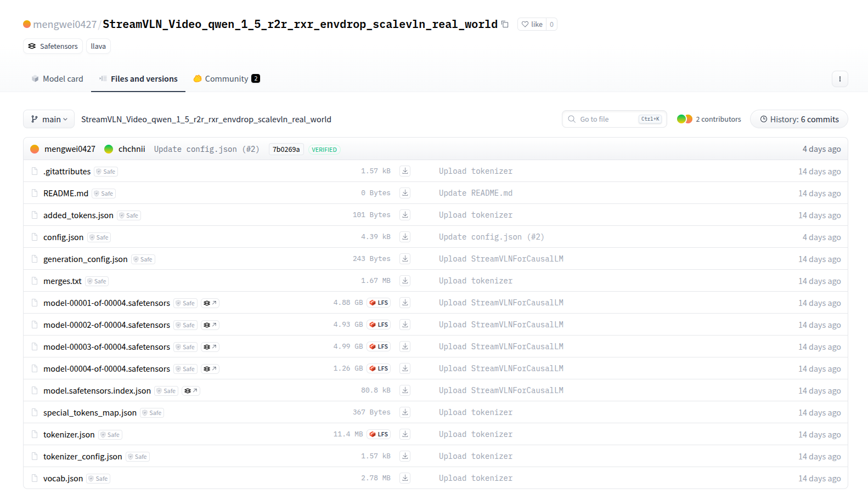Open the README.md file
Viewport: 868px width, 500px height.
point(66,193)
